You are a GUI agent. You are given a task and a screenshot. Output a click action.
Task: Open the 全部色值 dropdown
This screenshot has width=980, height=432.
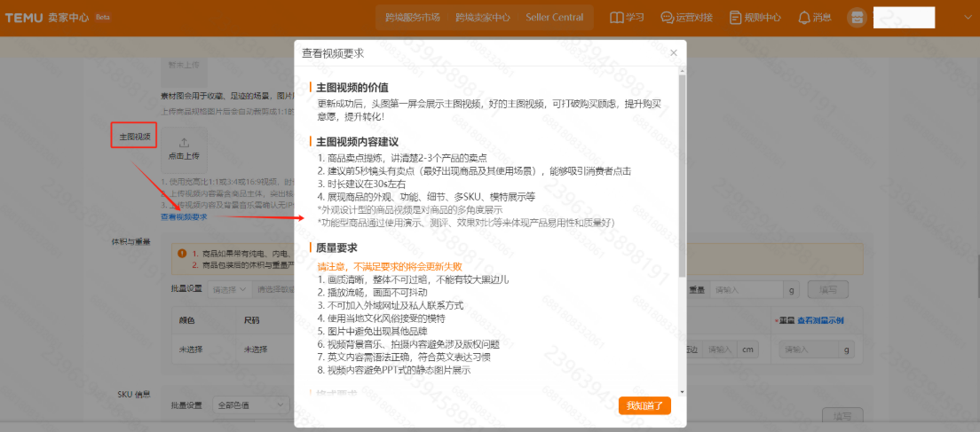[x=250, y=405]
